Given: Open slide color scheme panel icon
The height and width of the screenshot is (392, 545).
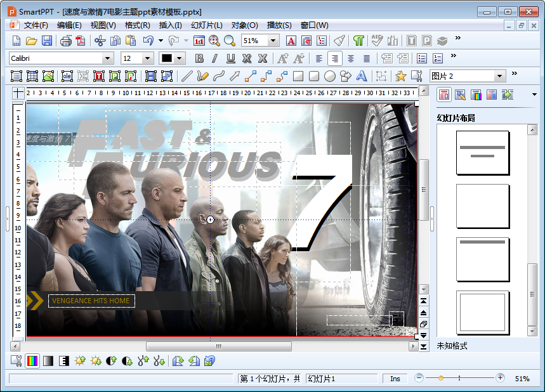Looking at the screenshot, I should tap(476, 95).
